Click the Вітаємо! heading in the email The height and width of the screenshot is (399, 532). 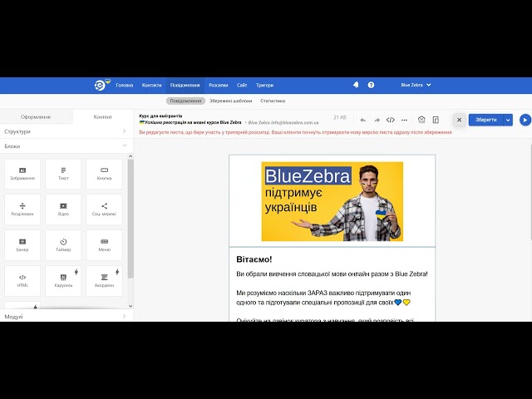tap(254, 259)
